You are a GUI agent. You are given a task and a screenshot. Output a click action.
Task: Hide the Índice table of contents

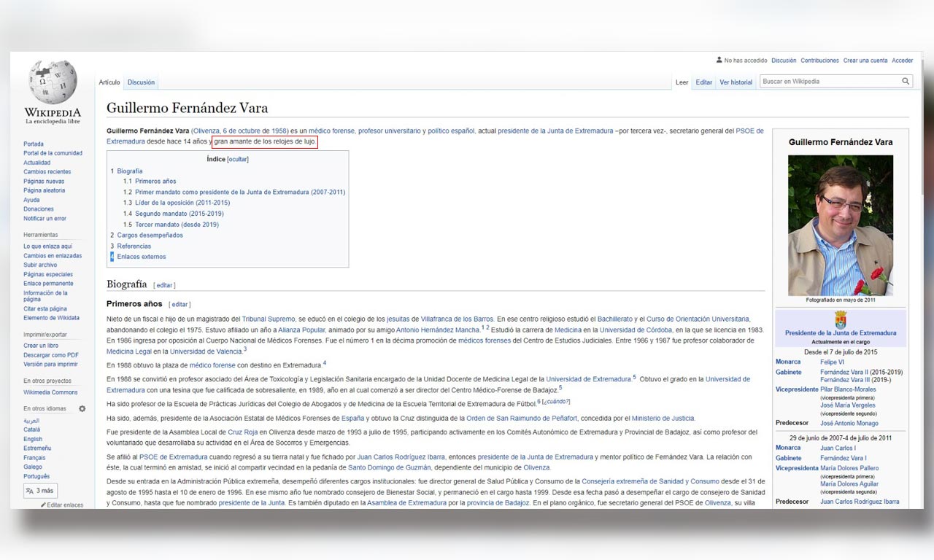click(238, 159)
